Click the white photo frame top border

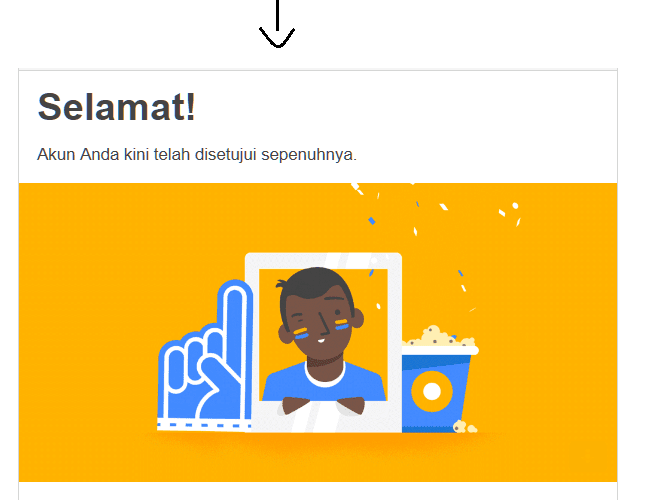[x=323, y=261]
